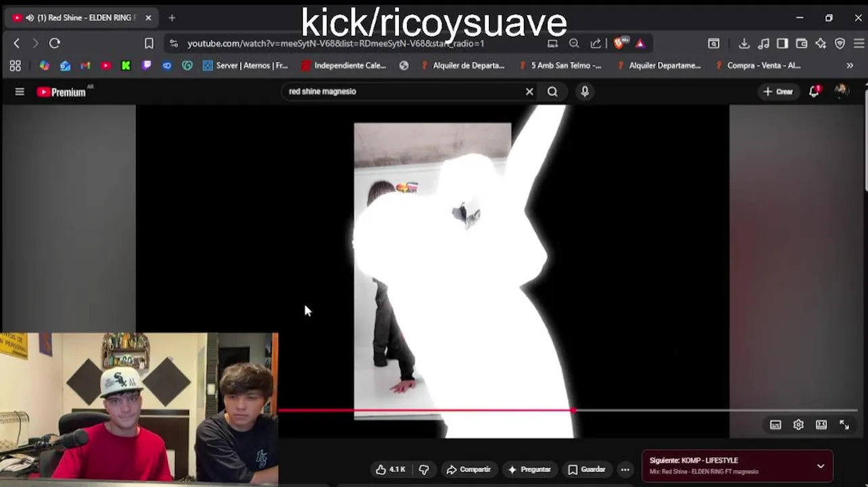Open the media control music note icon
This screenshot has height=487, width=868.
coord(763,43)
